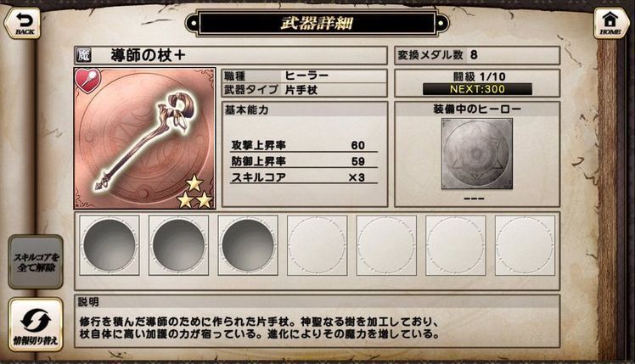Select the third filled skill core slot
The width and height of the screenshot is (635, 364).
coord(248,245)
